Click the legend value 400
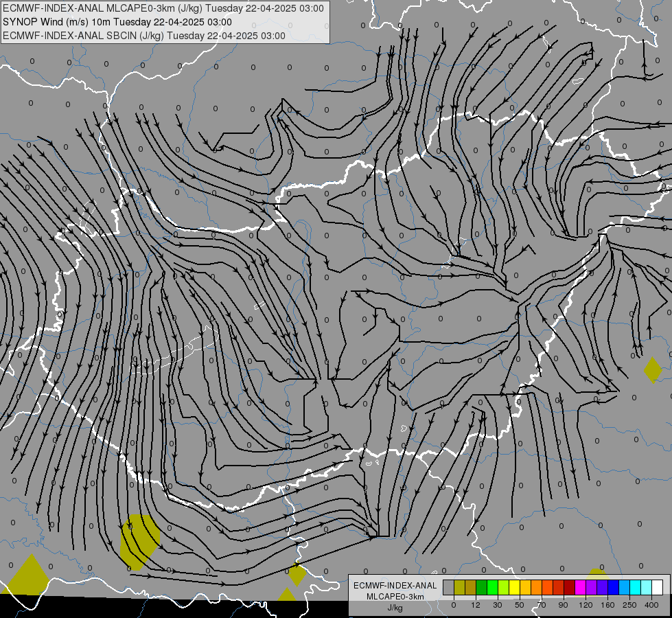This screenshot has height=618, width=672. tap(651, 605)
